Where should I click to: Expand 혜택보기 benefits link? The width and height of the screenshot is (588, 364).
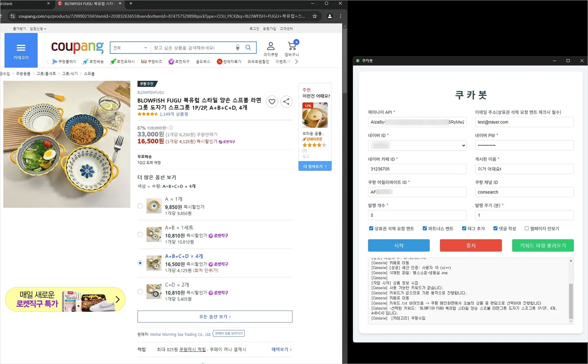[282, 349]
